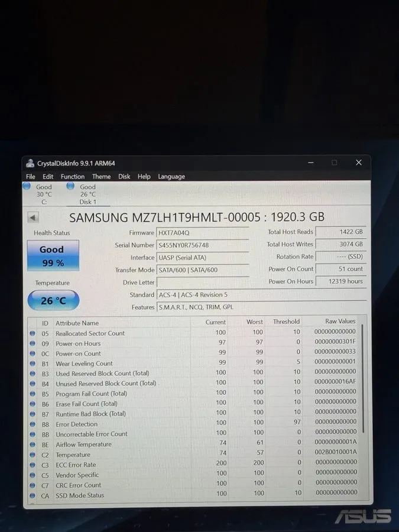Click status dot for Program Fail Count

click(x=33, y=394)
